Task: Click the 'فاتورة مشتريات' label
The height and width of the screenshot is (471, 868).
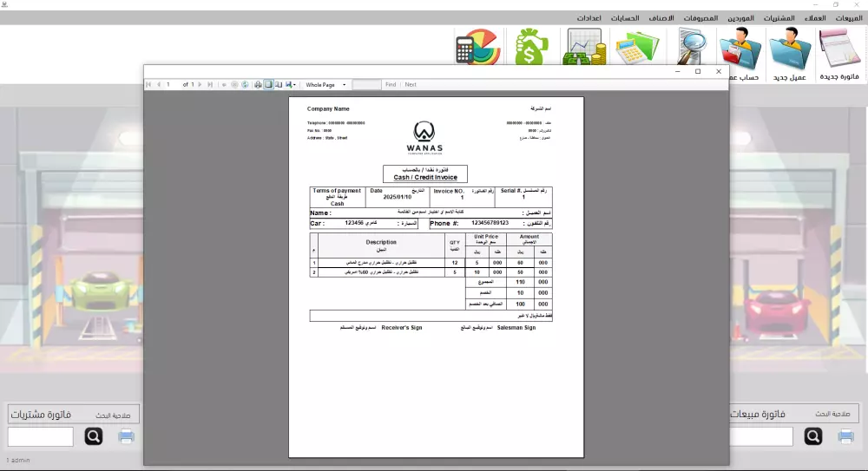Action: point(41,415)
